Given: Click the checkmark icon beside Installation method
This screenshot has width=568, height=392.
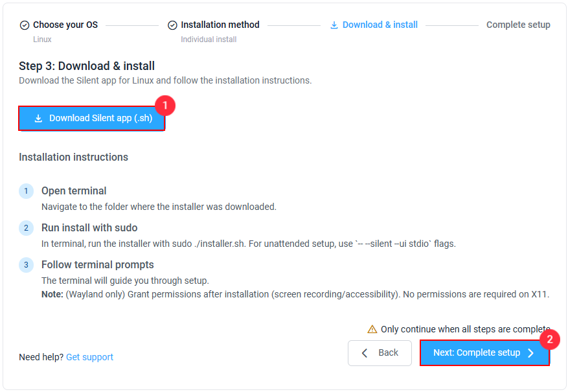Looking at the screenshot, I should click(x=172, y=25).
